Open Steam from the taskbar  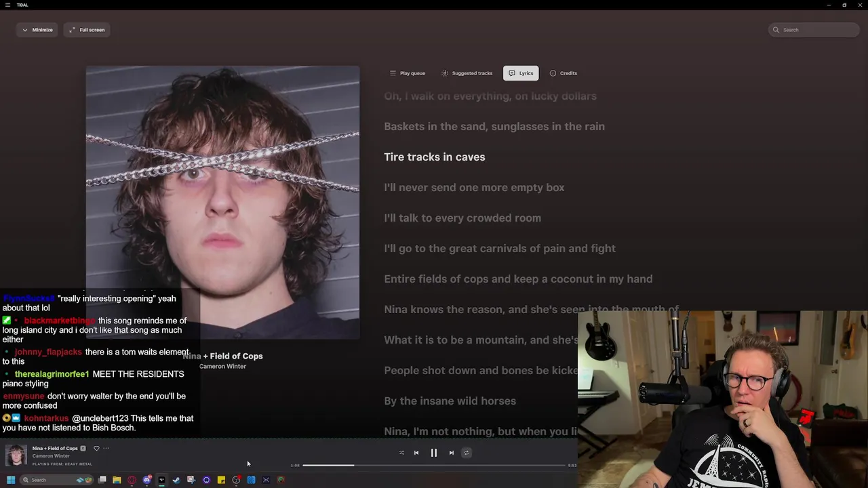tap(176, 480)
